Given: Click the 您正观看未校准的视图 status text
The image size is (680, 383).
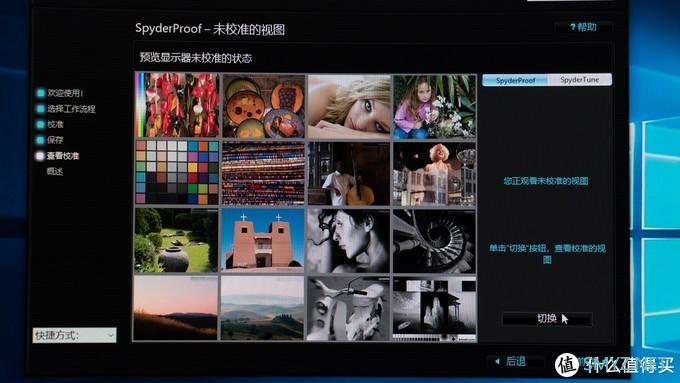Looking at the screenshot, I should pos(546,181).
